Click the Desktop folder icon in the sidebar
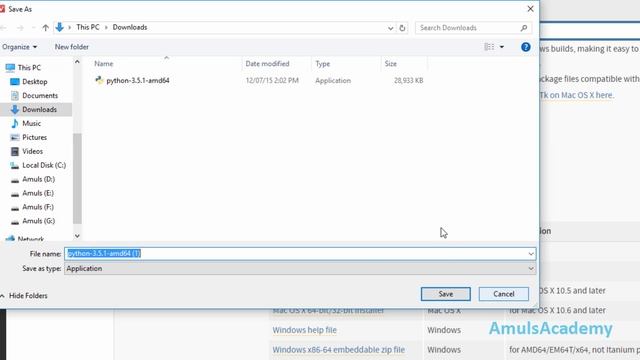This screenshot has height=360, width=640. pos(15,82)
